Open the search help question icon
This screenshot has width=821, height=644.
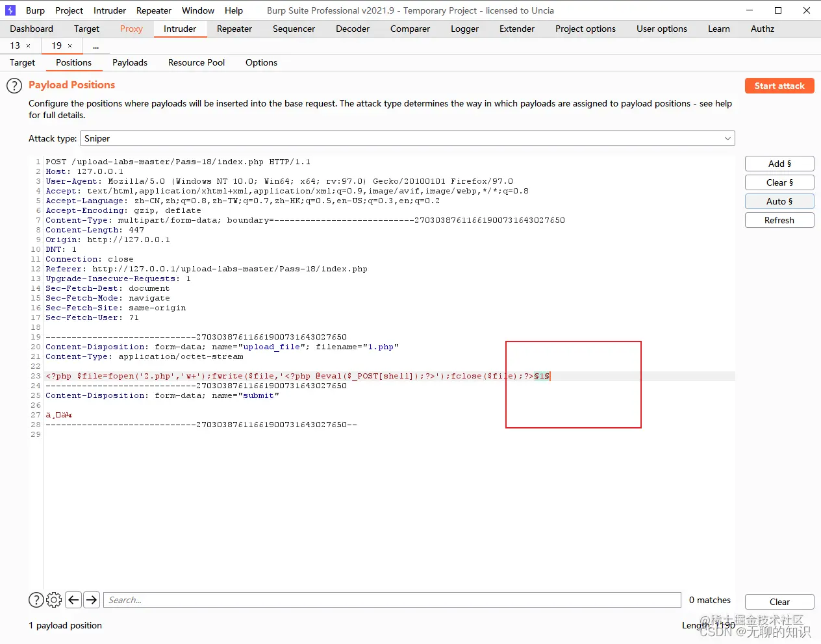tap(36, 600)
